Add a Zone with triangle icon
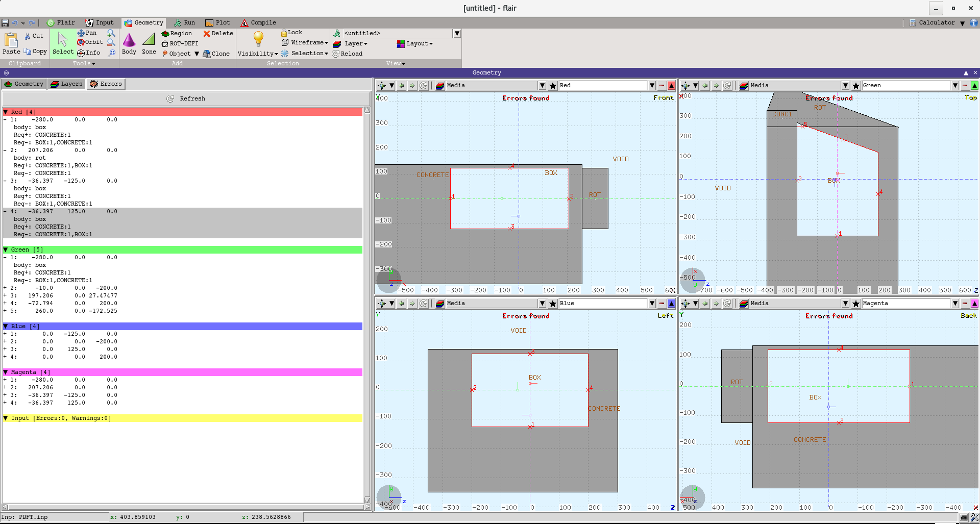Viewport: 980px width, 524px height. [149, 43]
